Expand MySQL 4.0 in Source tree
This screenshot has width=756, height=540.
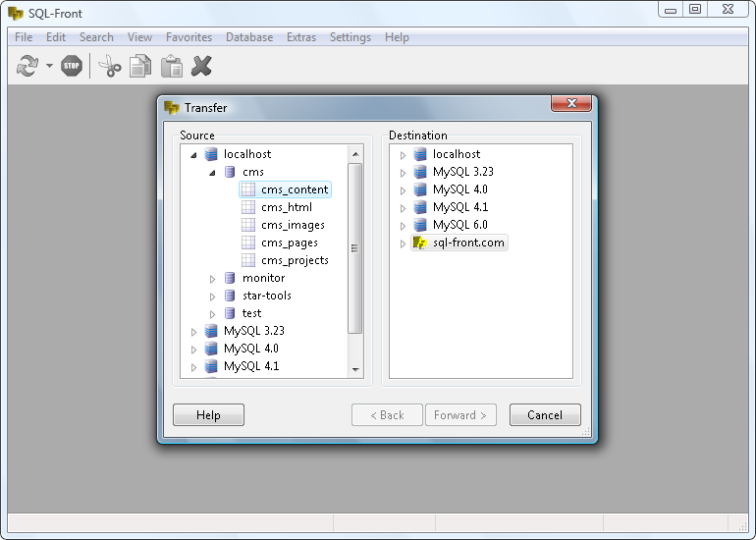(193, 350)
